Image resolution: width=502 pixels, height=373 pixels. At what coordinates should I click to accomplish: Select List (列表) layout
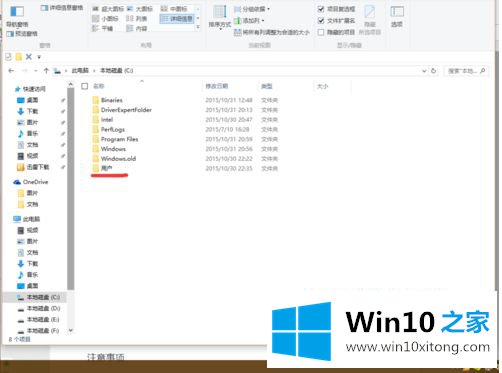137,19
